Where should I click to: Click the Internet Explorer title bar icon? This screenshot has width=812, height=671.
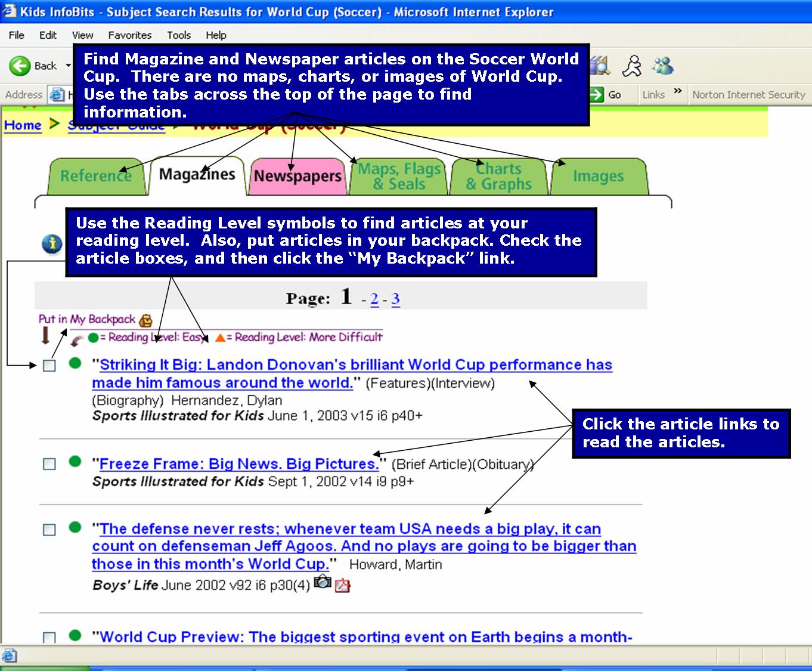[8, 11]
